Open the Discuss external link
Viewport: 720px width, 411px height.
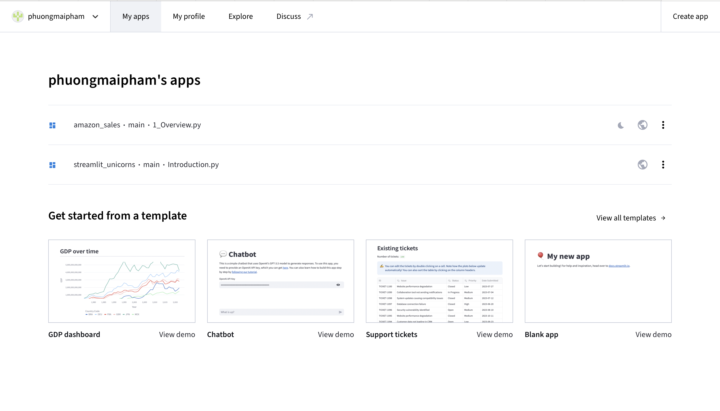click(294, 16)
